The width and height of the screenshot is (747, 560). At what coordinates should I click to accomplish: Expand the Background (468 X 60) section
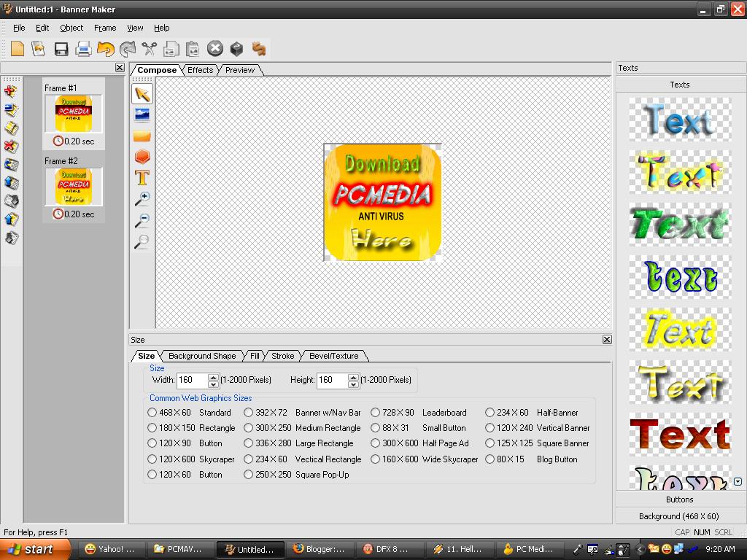coord(679,516)
